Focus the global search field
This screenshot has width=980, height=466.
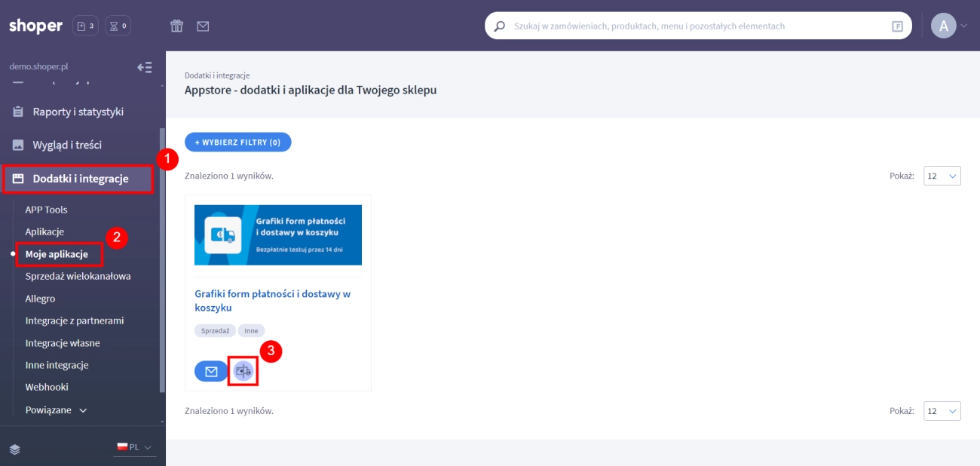coord(697,26)
